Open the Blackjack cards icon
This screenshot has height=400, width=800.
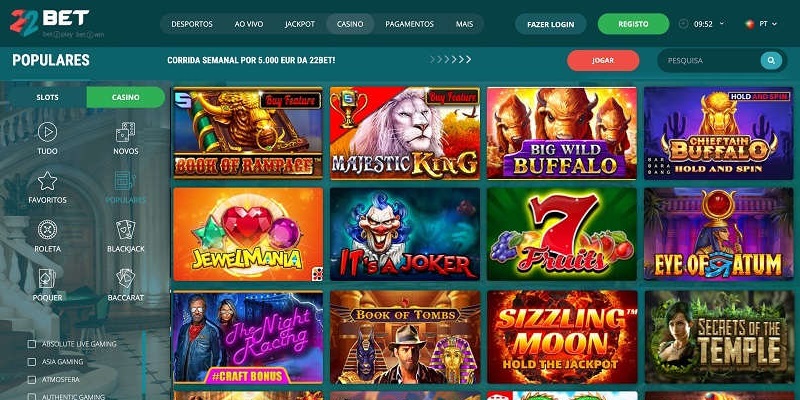pyautogui.click(x=126, y=230)
